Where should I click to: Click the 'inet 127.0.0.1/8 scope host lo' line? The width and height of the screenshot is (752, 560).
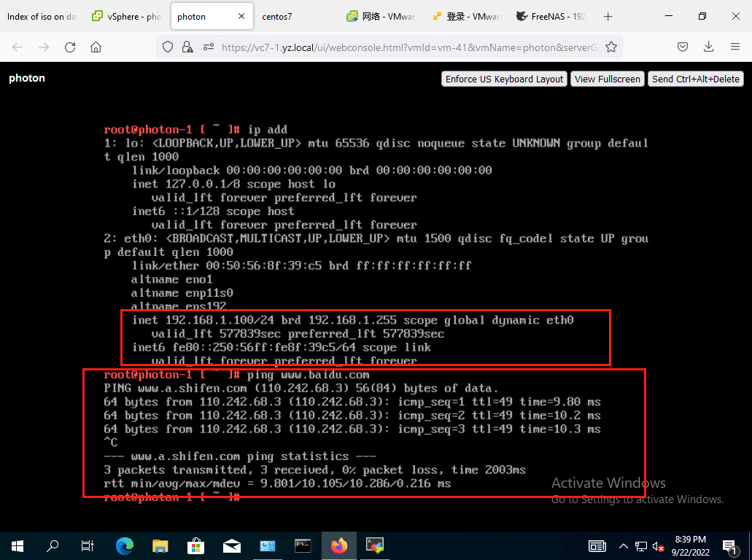(234, 184)
